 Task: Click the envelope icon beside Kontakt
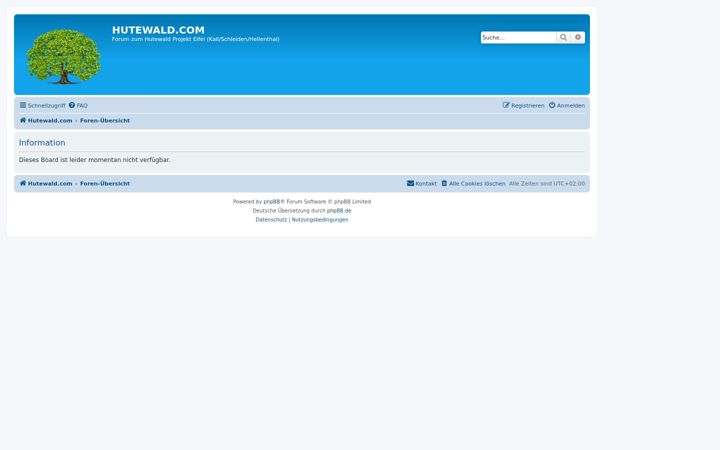coord(411,183)
